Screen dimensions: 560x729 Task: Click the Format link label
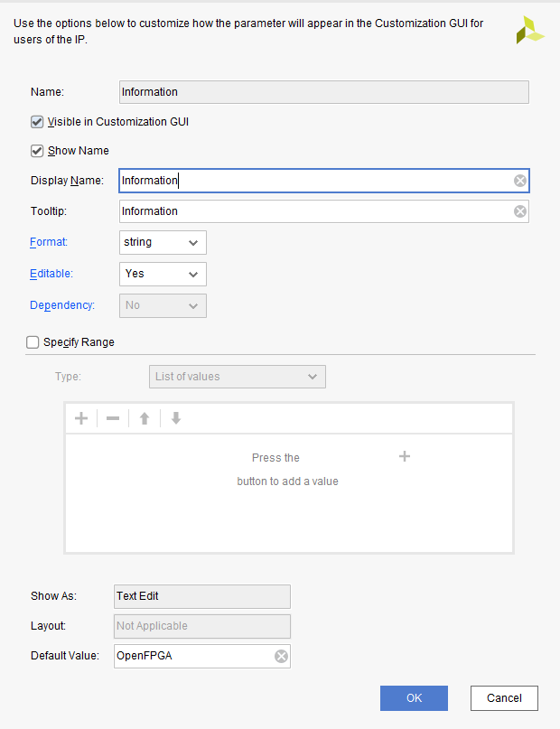click(49, 242)
